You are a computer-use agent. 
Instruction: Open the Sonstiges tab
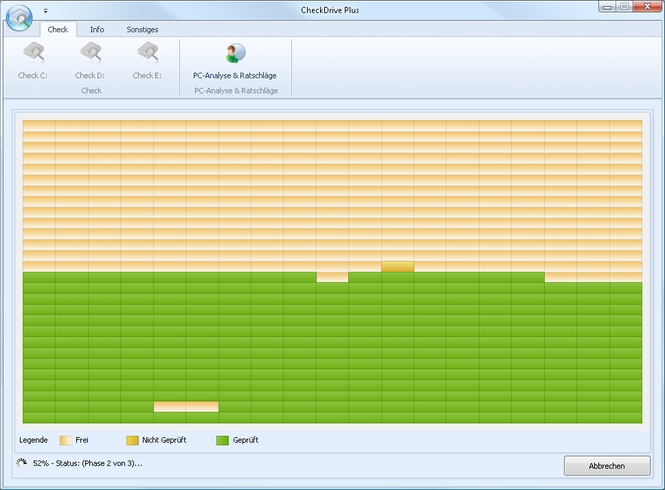[x=142, y=29]
